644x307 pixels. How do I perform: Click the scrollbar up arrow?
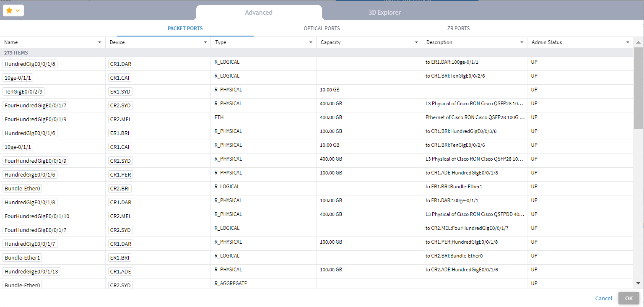tap(638, 42)
